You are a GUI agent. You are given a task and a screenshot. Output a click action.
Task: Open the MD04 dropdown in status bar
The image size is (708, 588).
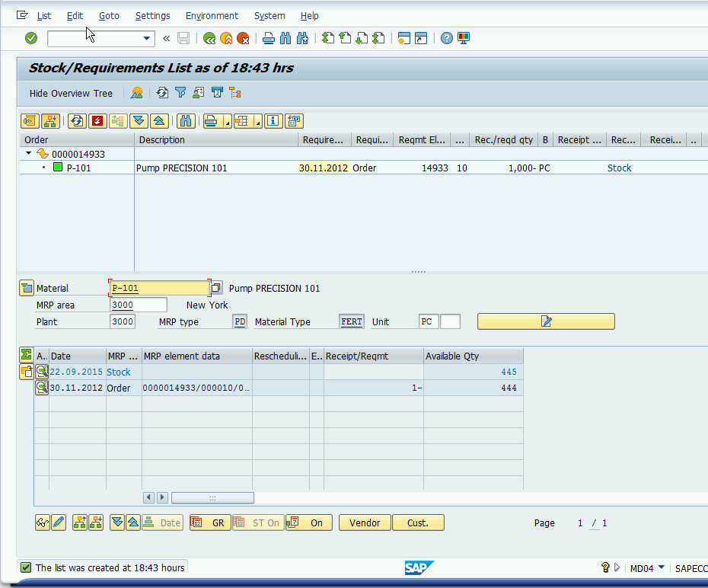pyautogui.click(x=661, y=567)
